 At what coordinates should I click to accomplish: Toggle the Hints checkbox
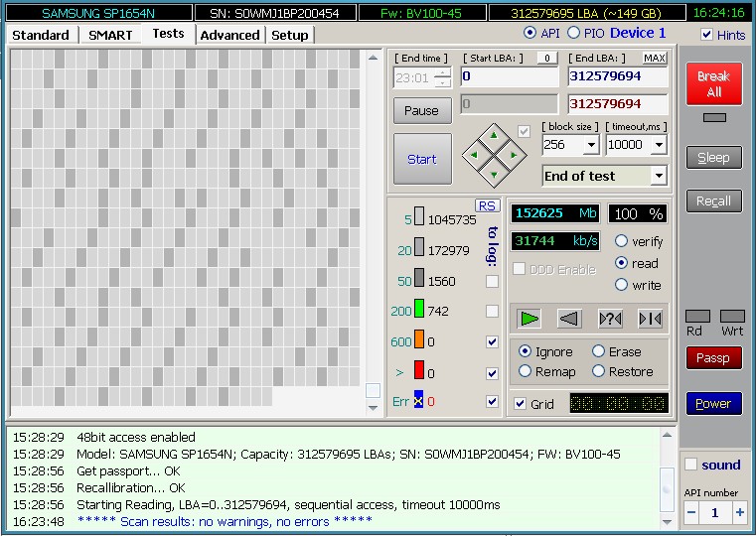tap(706, 34)
